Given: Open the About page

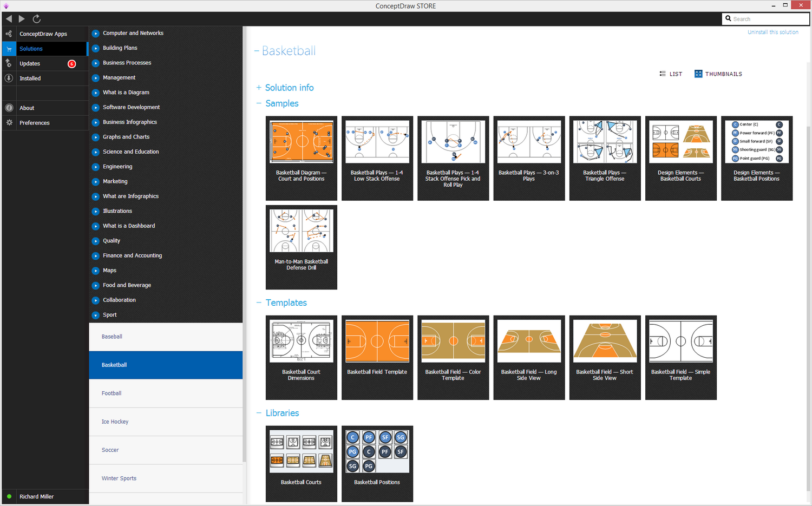Looking at the screenshot, I should (x=45, y=108).
